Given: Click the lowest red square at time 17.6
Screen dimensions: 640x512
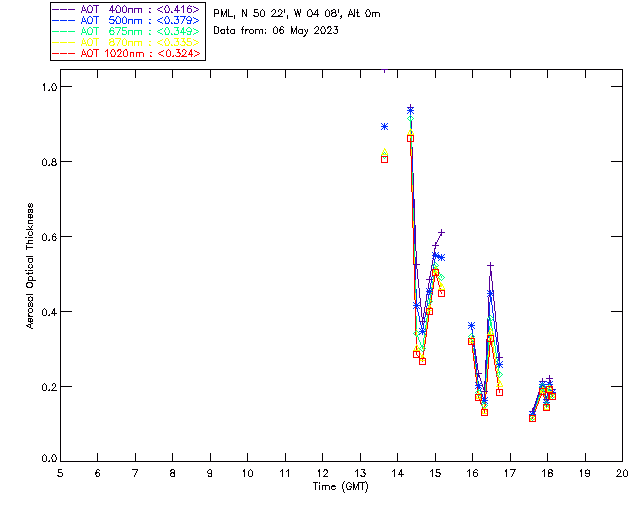Looking at the screenshot, I should (532, 419).
